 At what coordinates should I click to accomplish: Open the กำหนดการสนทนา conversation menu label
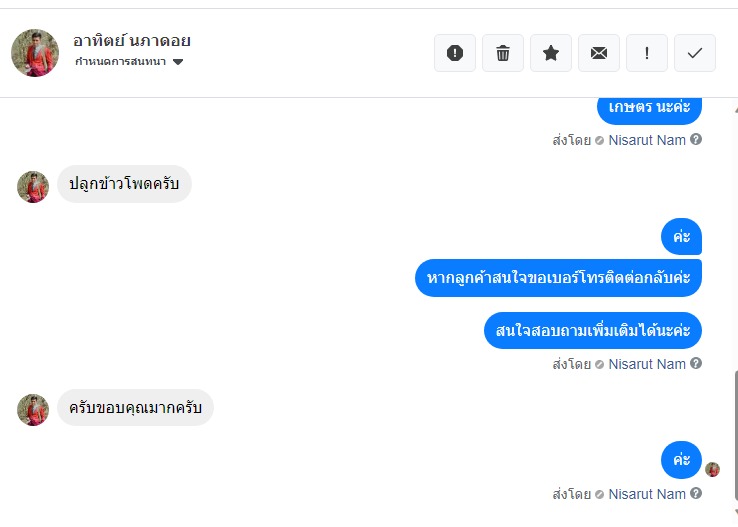point(122,62)
